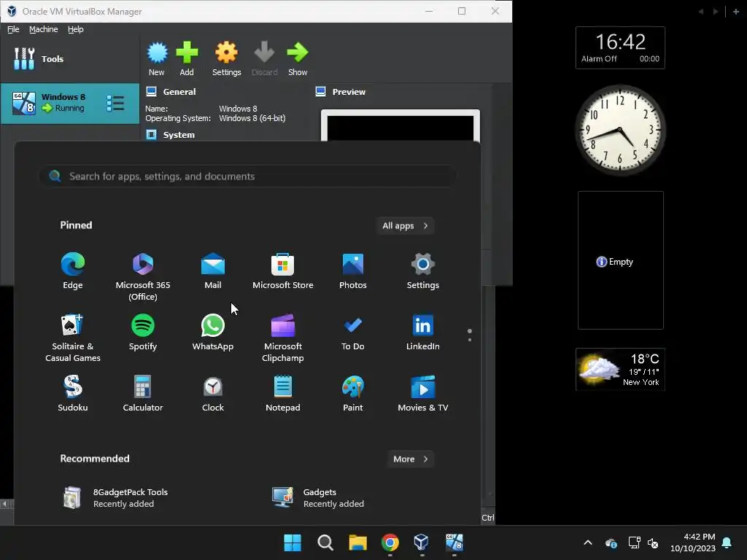This screenshot has height=560, width=747.
Task: Select the Windows 8 running machine
Action: point(69,104)
